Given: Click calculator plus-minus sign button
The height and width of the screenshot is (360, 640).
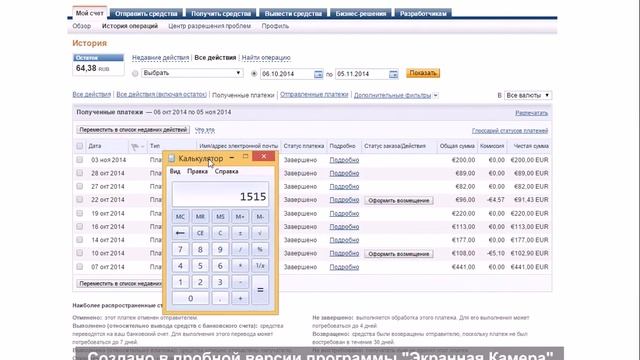Looking at the screenshot, I should 240,233.
